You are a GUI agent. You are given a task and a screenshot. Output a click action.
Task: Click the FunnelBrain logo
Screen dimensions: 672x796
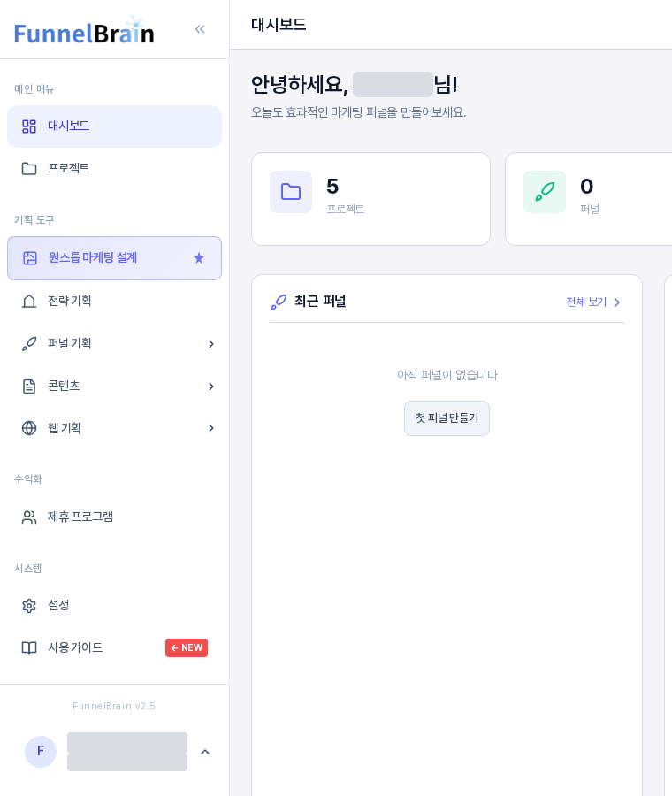(84, 30)
